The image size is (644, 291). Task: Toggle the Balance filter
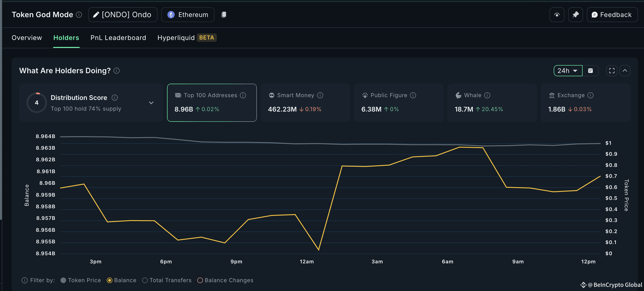[x=121, y=281]
